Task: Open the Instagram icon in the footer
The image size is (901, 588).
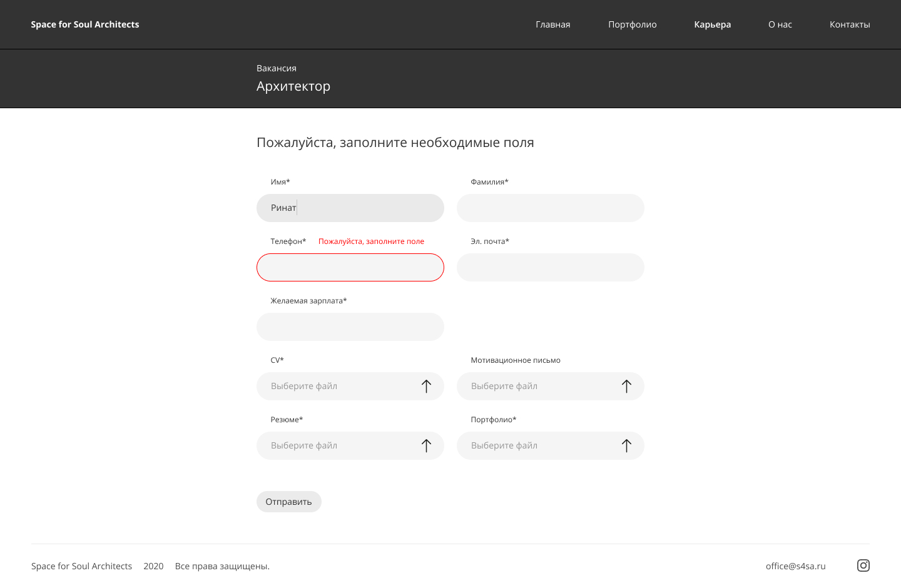Action: 863,565
